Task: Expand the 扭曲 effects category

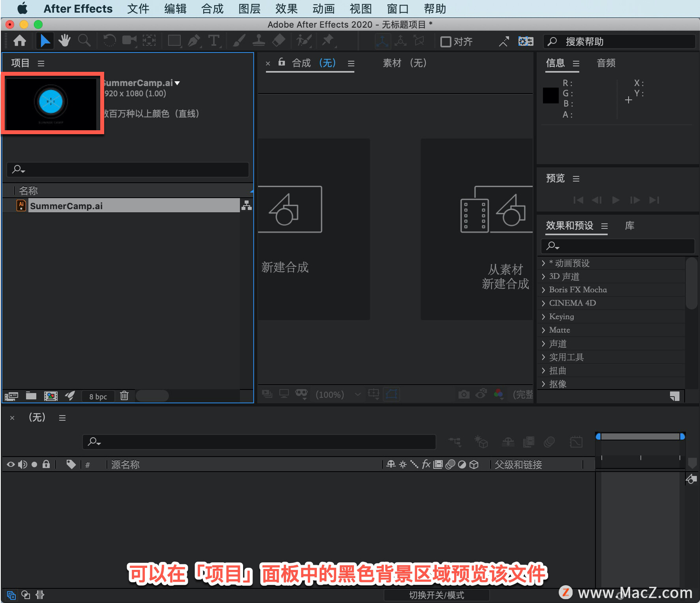Action: [x=543, y=371]
